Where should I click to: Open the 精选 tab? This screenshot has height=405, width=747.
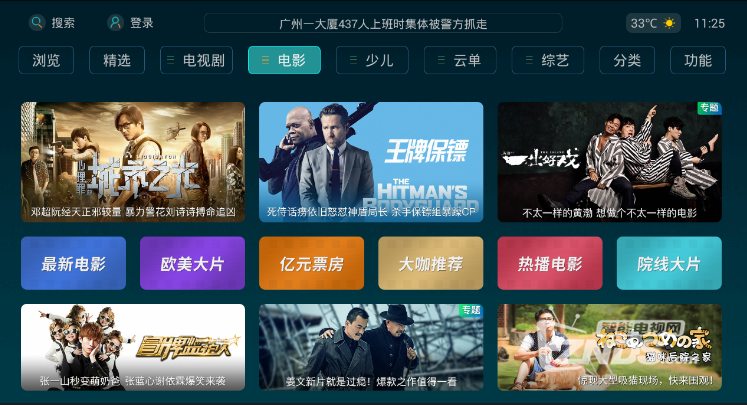tap(117, 60)
